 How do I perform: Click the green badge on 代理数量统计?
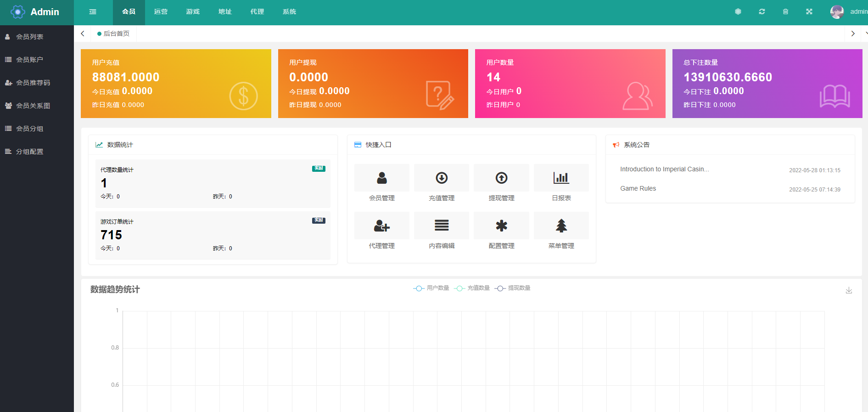click(319, 169)
